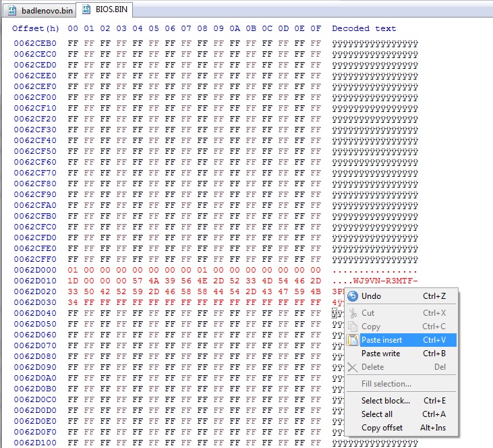Click column header 08
Screen dimensions: 493x448
click(202, 28)
